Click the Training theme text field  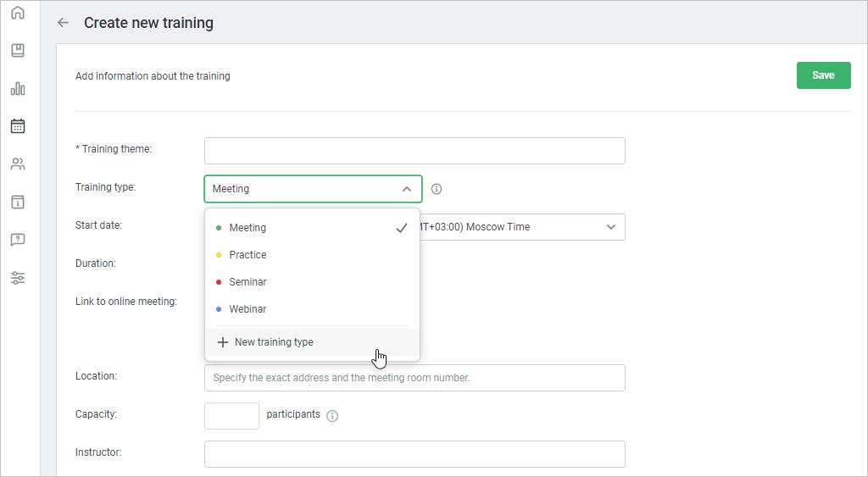[415, 151]
